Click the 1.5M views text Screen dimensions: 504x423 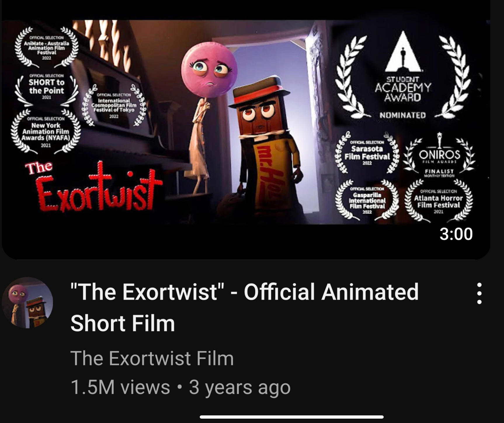click(120, 387)
